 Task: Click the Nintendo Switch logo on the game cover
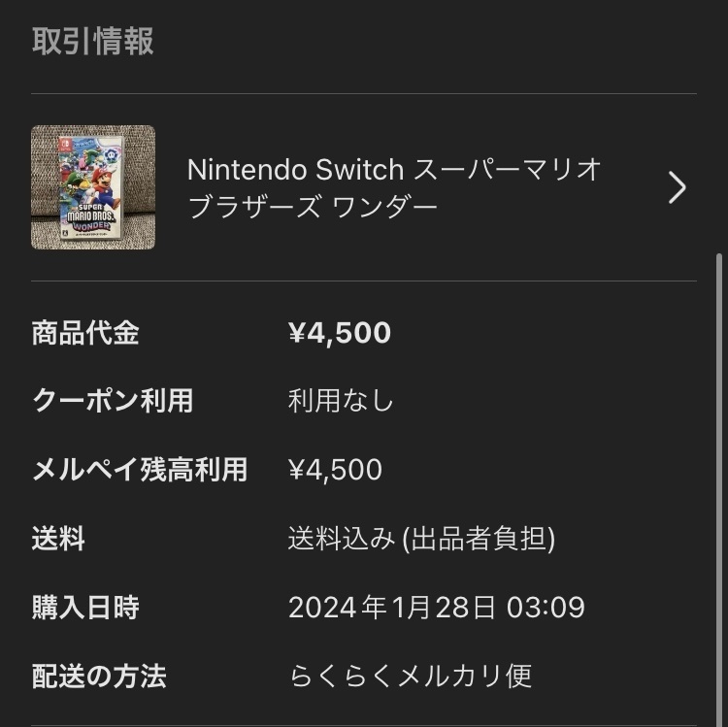(63, 143)
